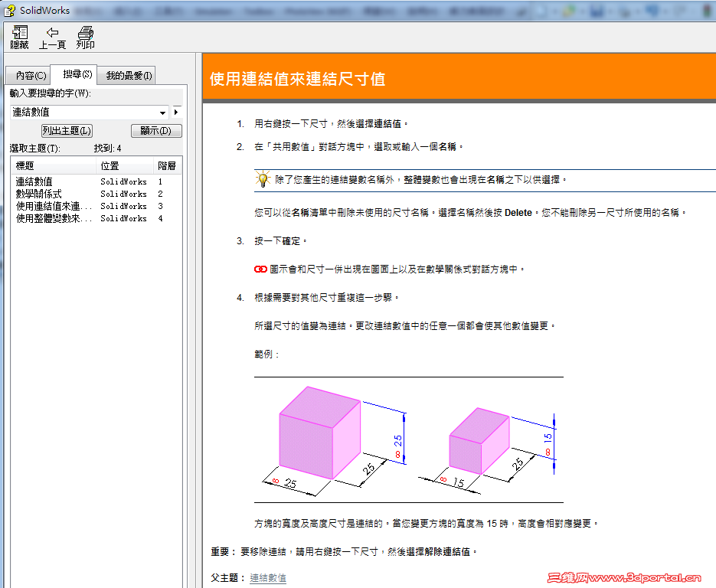716x588 pixels.
Task: Click the red link symbol icon
Action: [x=260, y=269]
